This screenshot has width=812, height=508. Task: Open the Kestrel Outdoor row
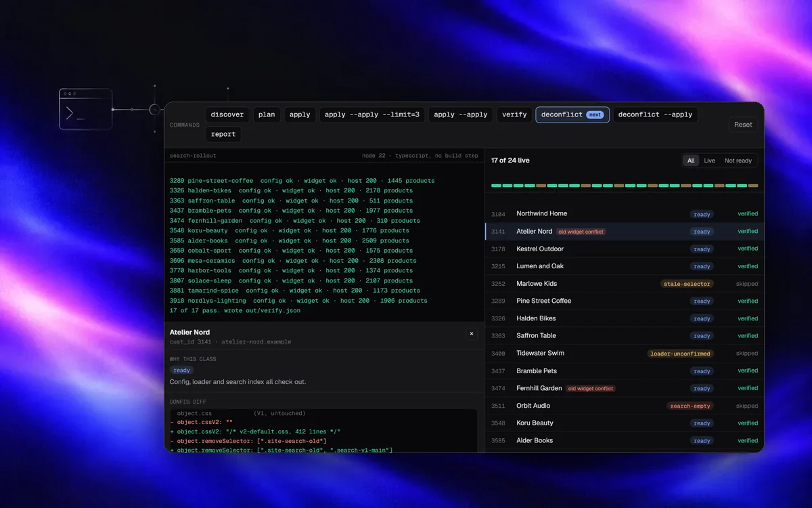625,249
